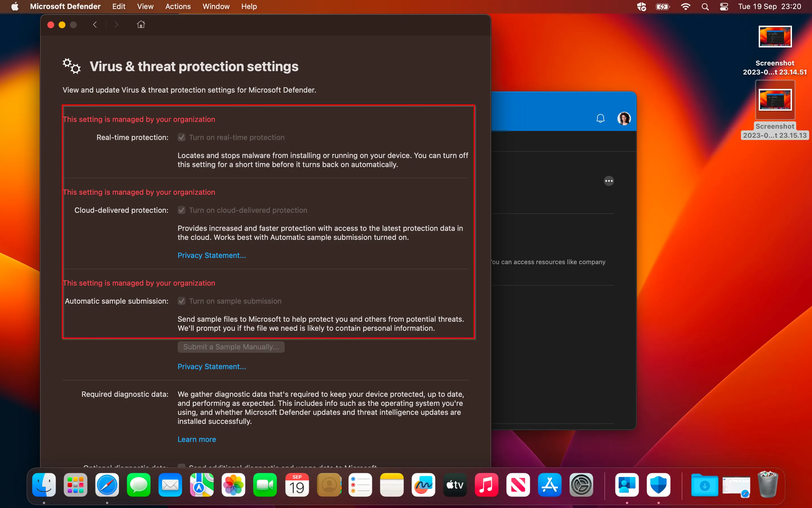Screen dimensions: 812x508
Task: Click the Microsoft Defender shield in menu bar
Action: point(641,6)
